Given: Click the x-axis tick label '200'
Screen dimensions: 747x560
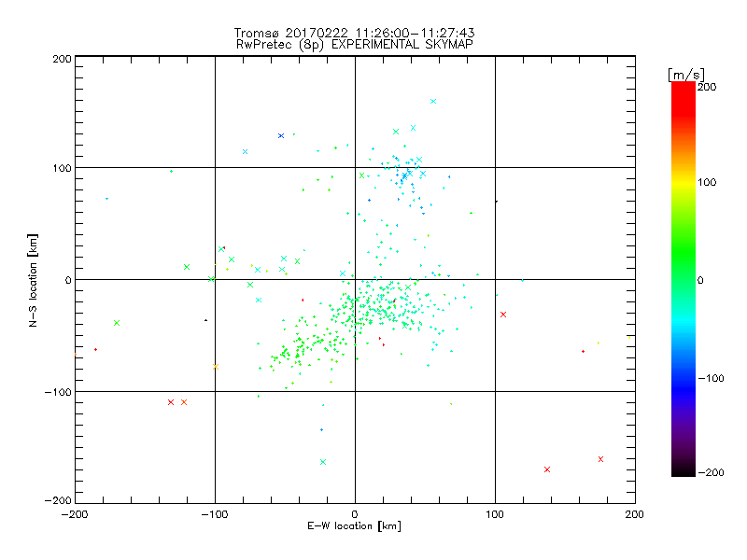Looking at the screenshot, I should 635,514.
